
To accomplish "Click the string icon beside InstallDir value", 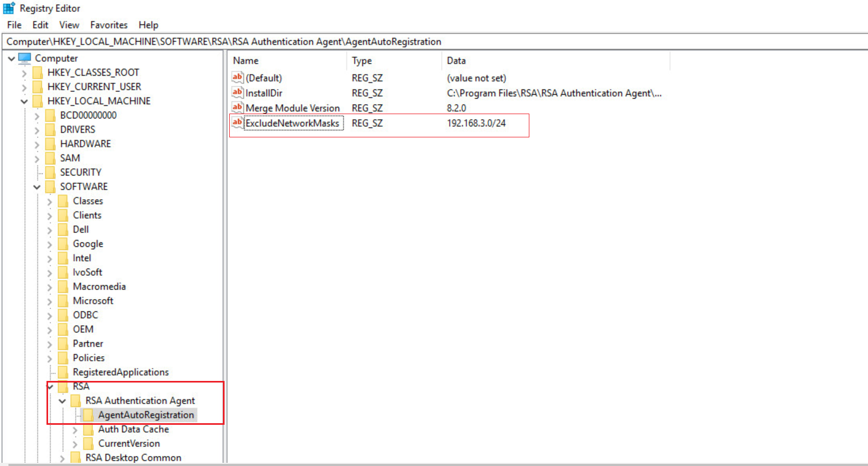I will click(238, 93).
